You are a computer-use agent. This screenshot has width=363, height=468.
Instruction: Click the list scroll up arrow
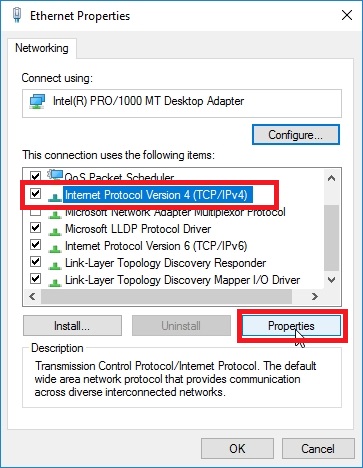331,178
